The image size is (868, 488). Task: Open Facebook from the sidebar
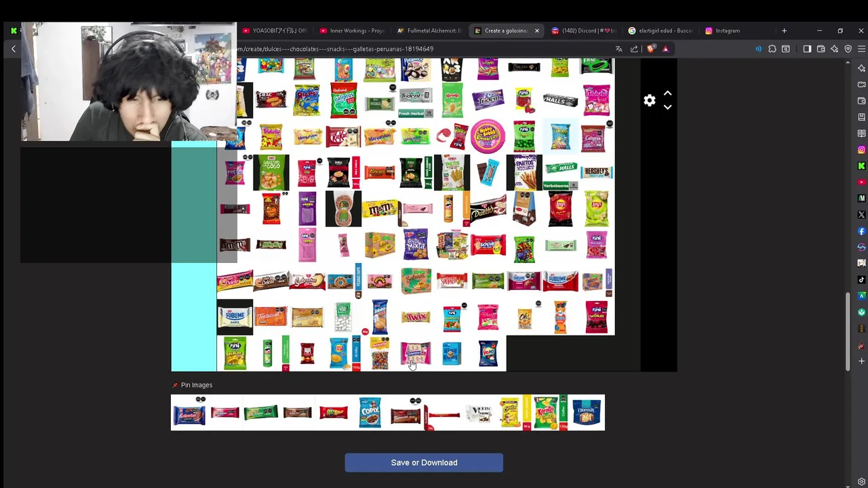point(861,231)
